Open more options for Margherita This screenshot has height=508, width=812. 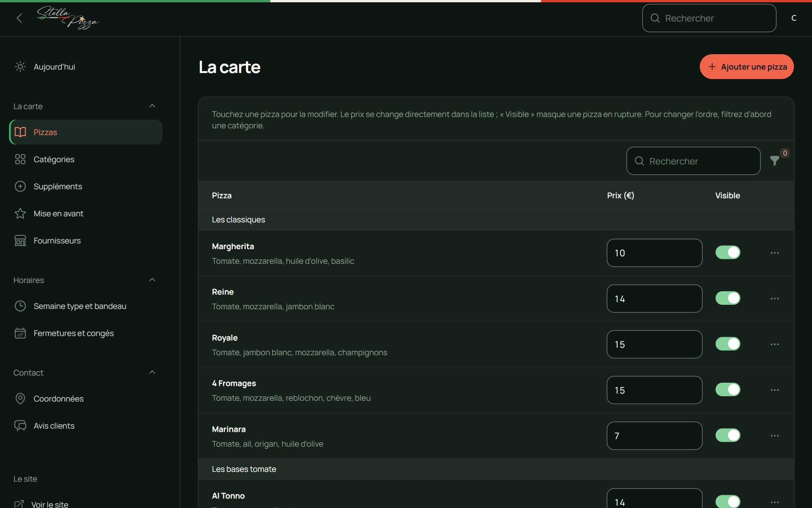[774, 253]
